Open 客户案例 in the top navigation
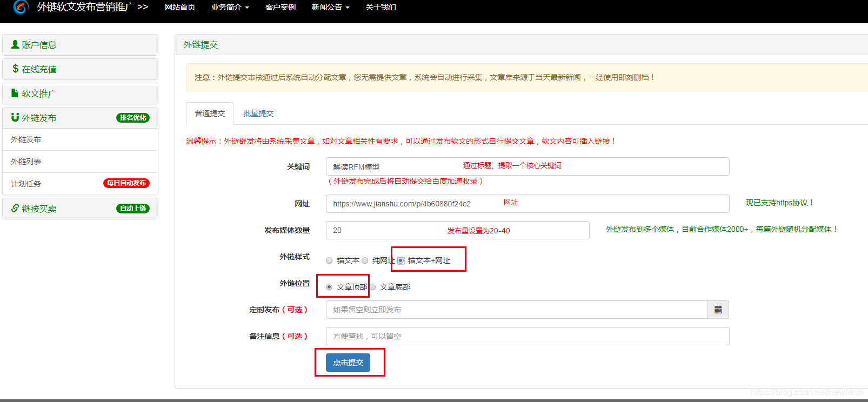Screen dimensions: 868x402 281,7
